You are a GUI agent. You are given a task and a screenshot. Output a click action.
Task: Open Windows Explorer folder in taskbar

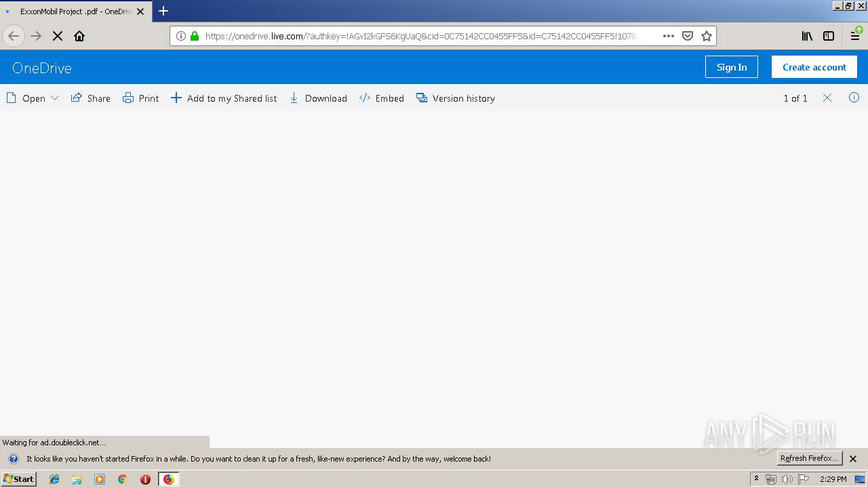[77, 479]
